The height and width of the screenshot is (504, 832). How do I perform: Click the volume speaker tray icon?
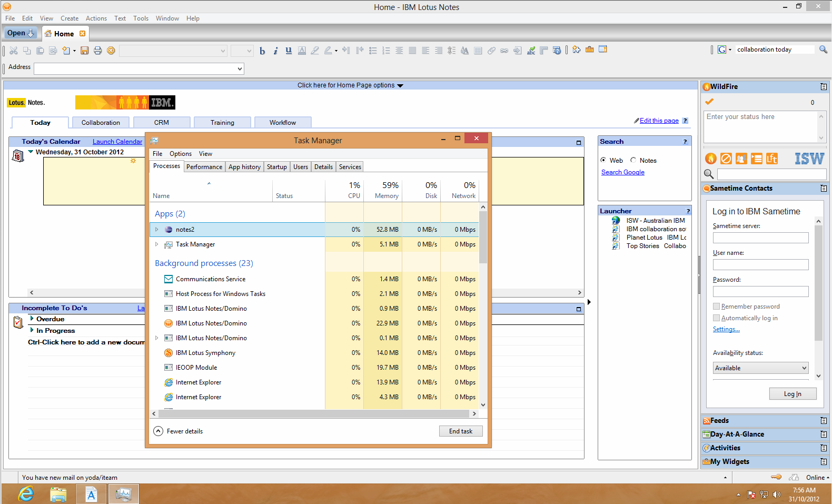click(x=777, y=495)
